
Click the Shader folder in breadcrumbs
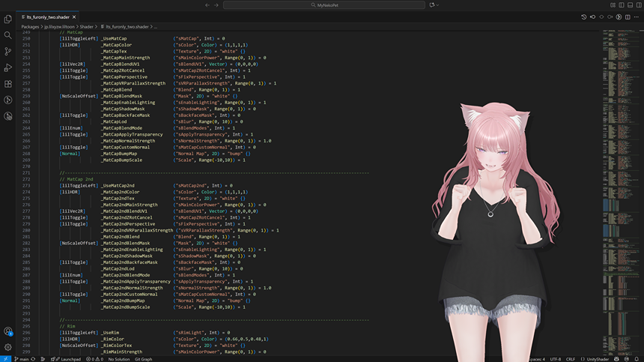pyautogui.click(x=87, y=26)
